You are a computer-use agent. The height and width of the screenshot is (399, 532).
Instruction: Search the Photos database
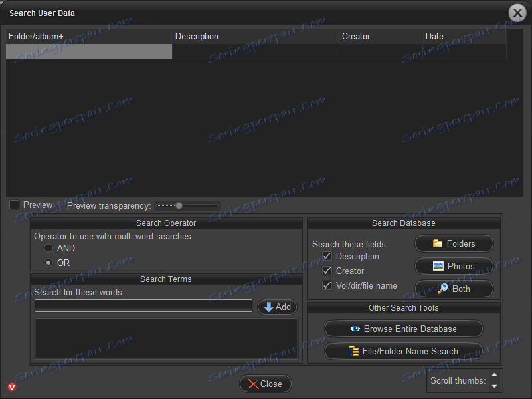[454, 266]
